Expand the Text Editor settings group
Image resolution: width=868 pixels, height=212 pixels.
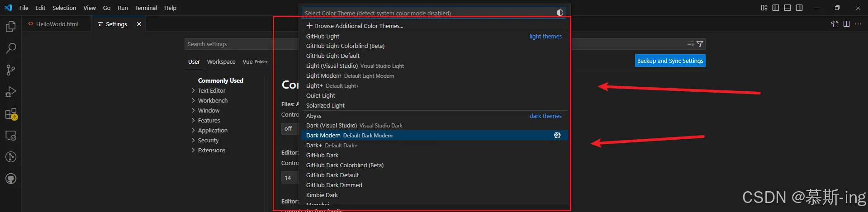pyautogui.click(x=211, y=90)
